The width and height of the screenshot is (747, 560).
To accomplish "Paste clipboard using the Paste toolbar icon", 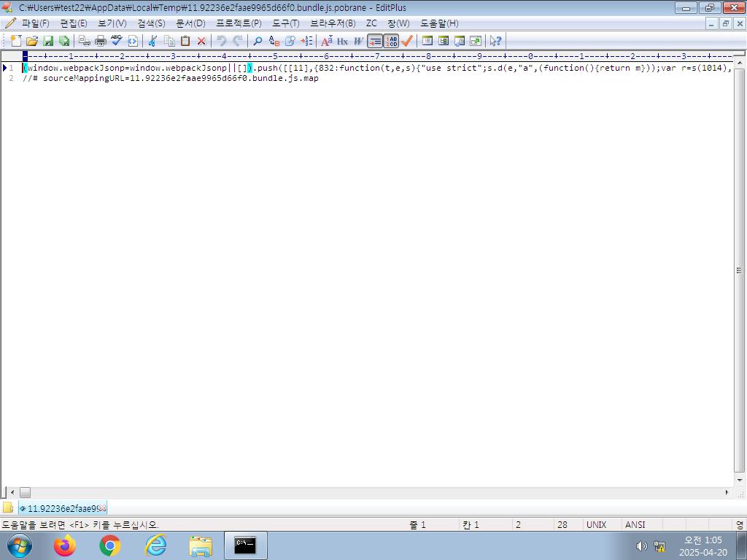I will (x=185, y=41).
